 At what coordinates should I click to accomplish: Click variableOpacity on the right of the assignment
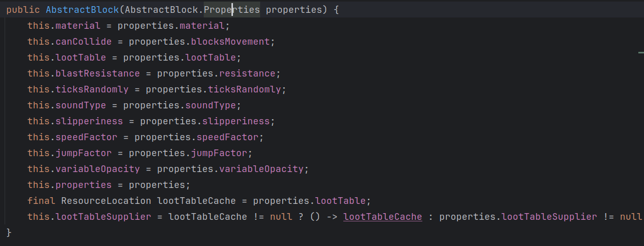pyautogui.click(x=263, y=169)
